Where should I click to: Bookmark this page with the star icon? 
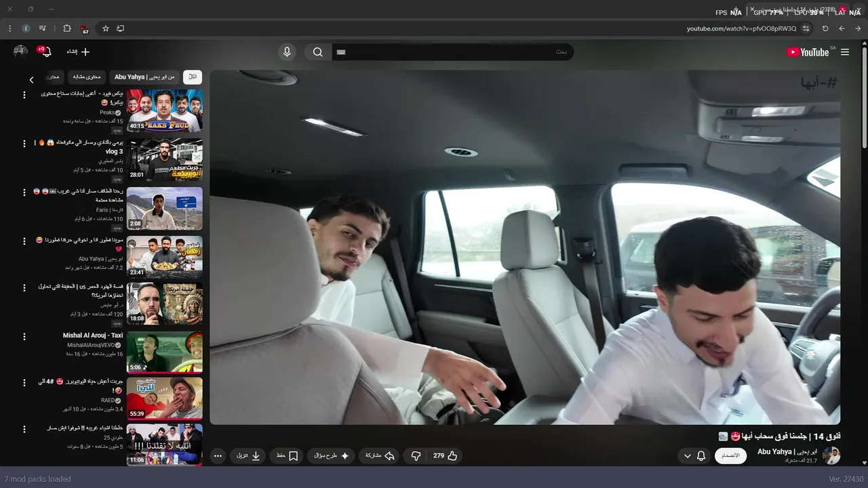tap(106, 28)
